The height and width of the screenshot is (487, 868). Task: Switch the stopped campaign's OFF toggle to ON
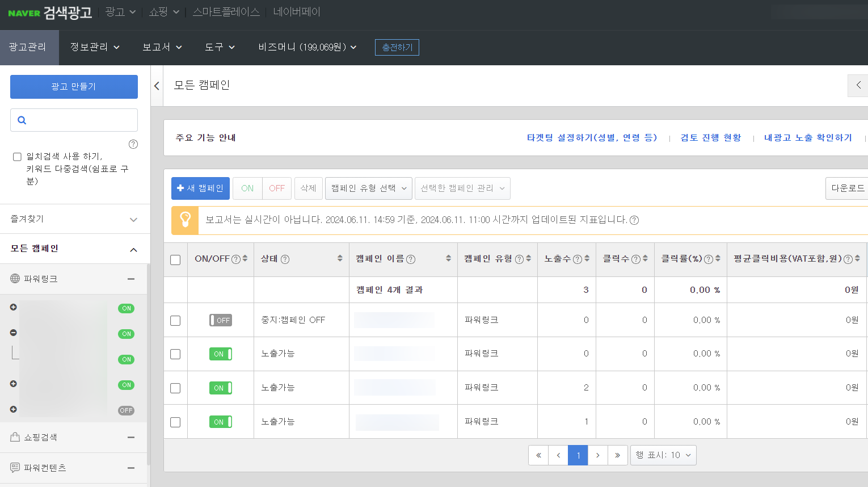(220, 320)
